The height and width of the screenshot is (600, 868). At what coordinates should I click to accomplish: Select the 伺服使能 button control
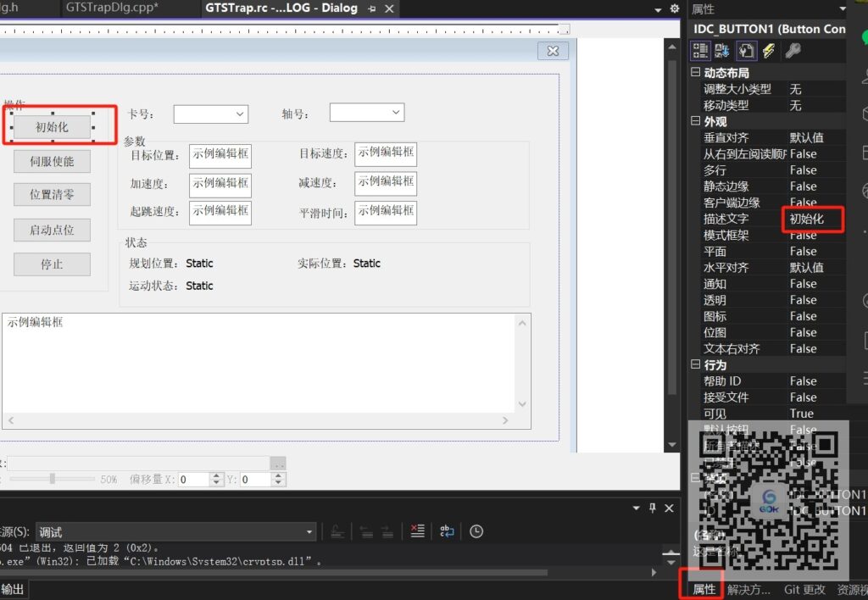(52, 162)
